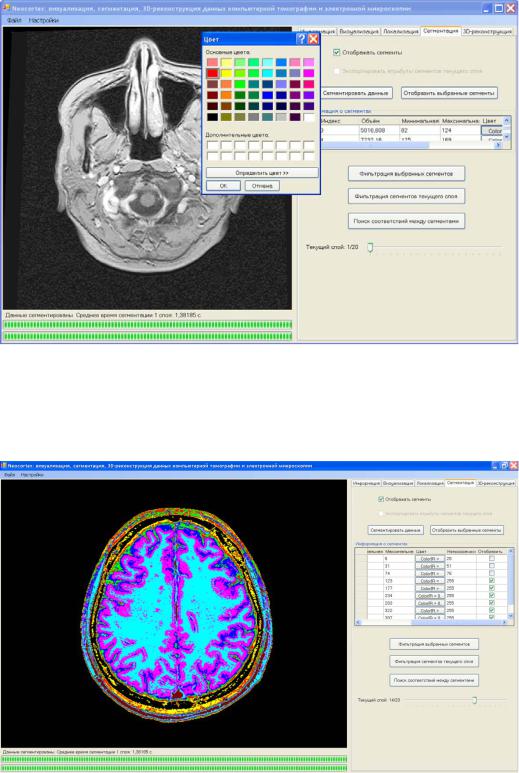The height and width of the screenshot is (773, 519).
Task: Click the up arrow of the bottom window's table scrollbar
Action: (x=511, y=552)
